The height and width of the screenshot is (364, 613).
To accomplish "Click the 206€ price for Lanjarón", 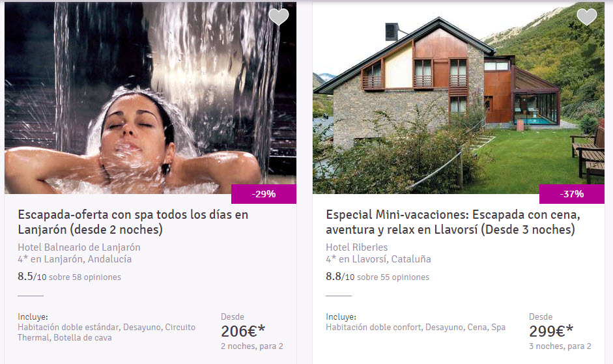I will (x=243, y=331).
